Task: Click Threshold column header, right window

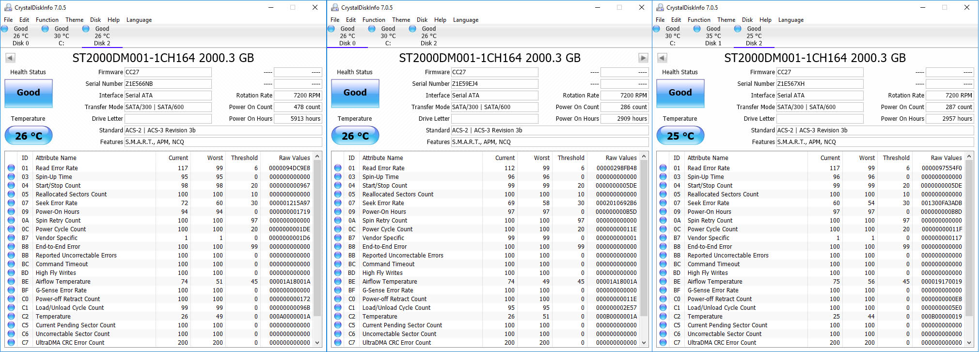Action: pos(896,158)
